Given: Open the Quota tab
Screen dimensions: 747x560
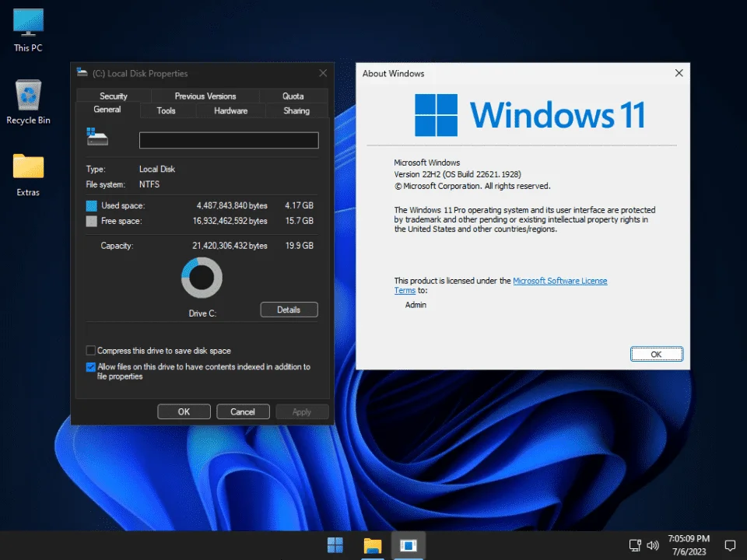Looking at the screenshot, I should [293, 96].
